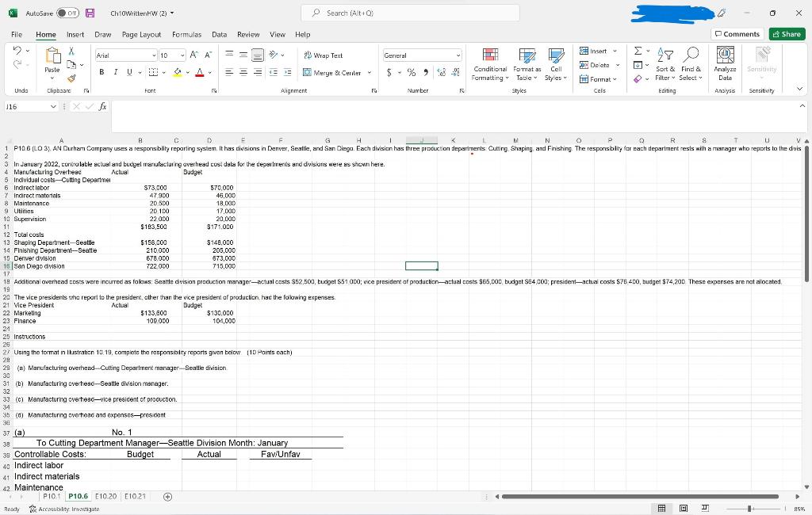Switch to the E10.20 sheet tab
Viewport: 812px width, 515px height.
pyautogui.click(x=104, y=494)
